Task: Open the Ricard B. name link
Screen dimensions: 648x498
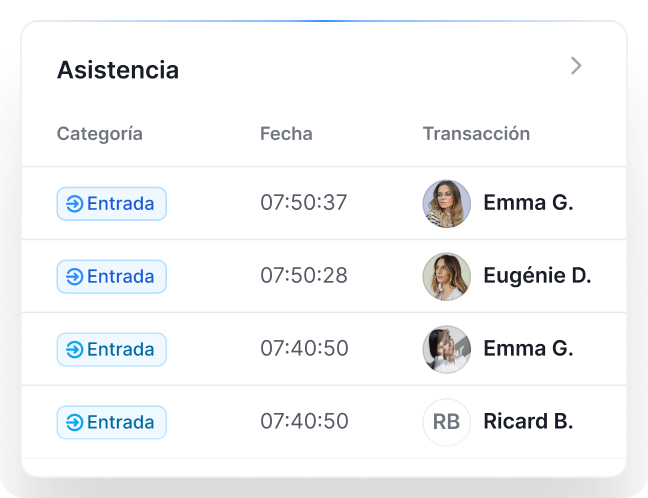Action: tap(528, 422)
